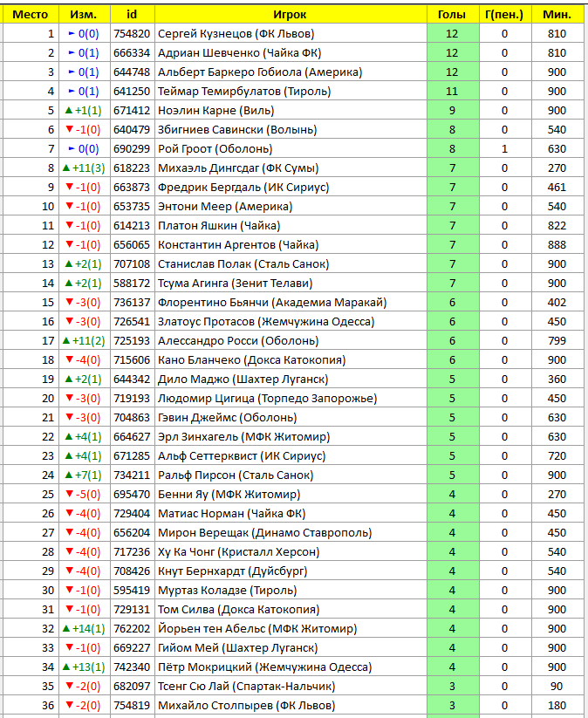Select player 'Сергей Кузнецов (ФК Львов)'

pyautogui.click(x=291, y=34)
